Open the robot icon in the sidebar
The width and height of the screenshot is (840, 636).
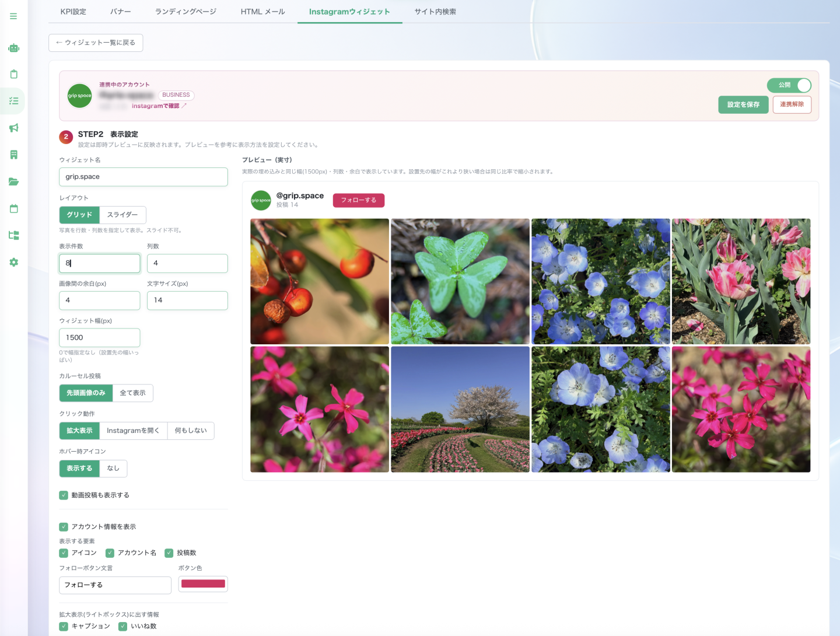click(14, 48)
